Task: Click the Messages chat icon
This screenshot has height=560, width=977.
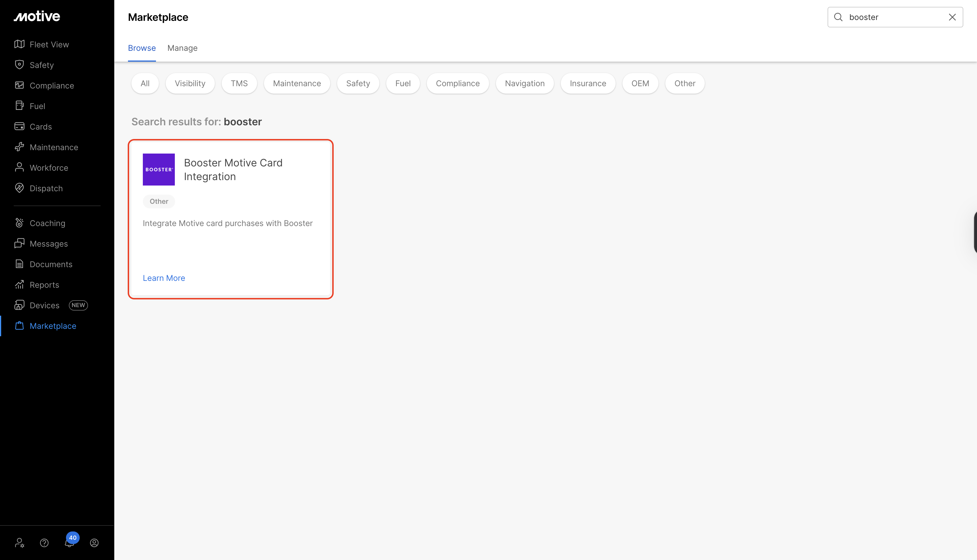Action: (x=19, y=243)
